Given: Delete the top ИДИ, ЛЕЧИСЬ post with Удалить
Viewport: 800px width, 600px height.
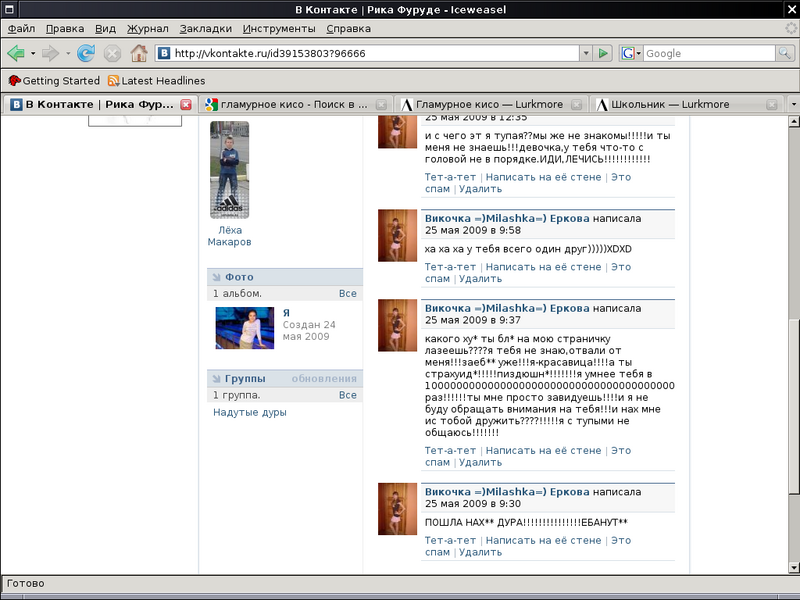Looking at the screenshot, I should tap(480, 189).
